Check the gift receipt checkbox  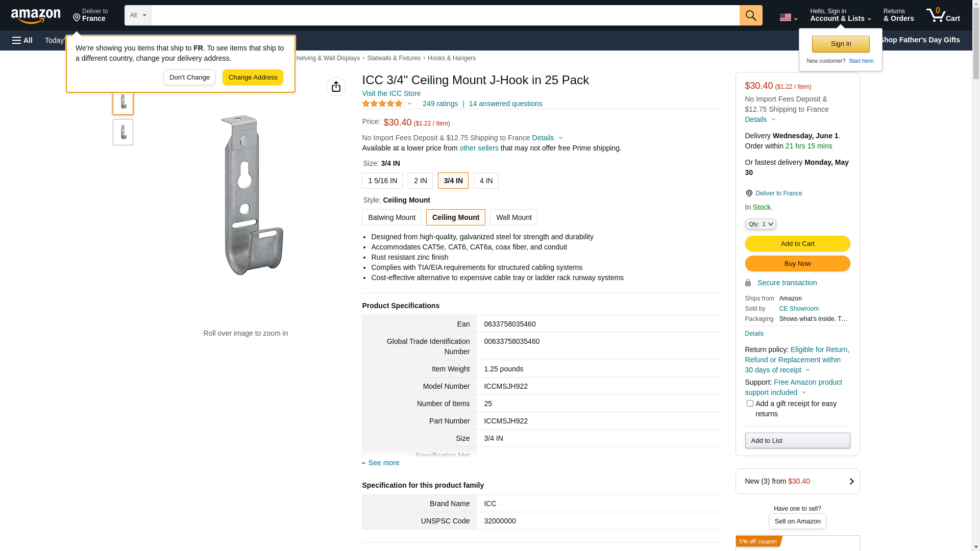(x=750, y=404)
